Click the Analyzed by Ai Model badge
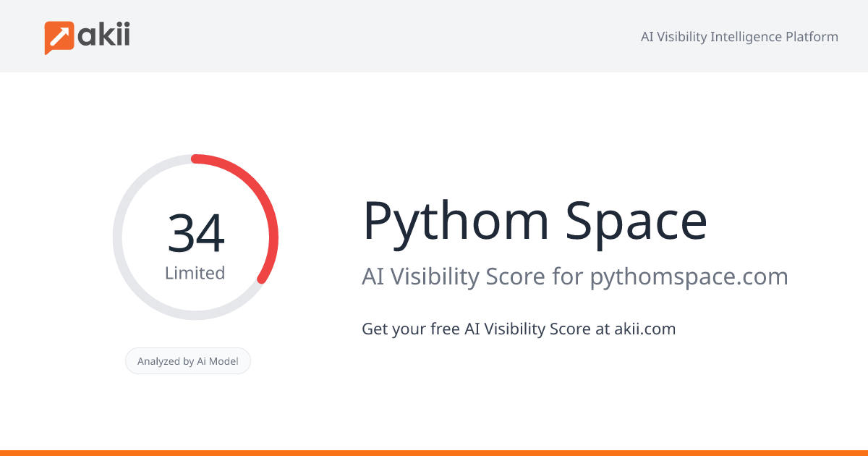Image resolution: width=868 pixels, height=456 pixels. click(x=188, y=360)
